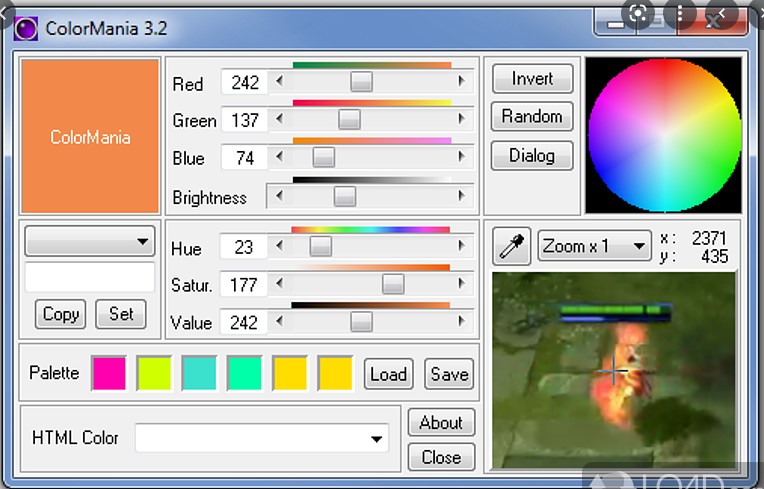The width and height of the screenshot is (764, 489).
Task: Open the color Dialog button
Action: [532, 156]
